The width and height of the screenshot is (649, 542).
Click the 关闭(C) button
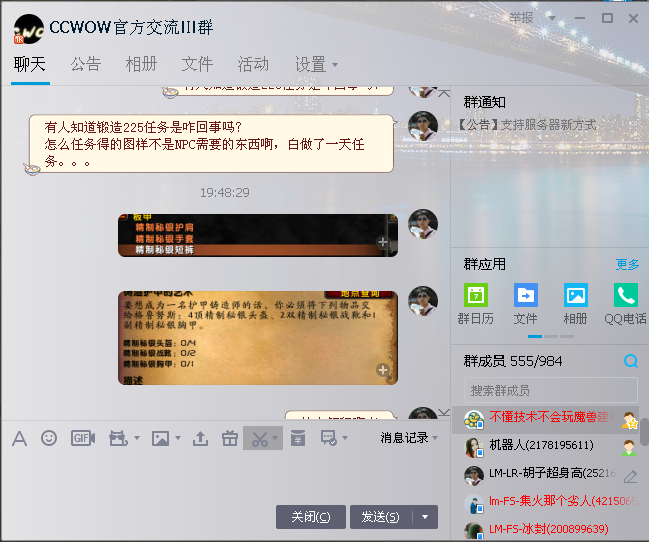click(311, 517)
